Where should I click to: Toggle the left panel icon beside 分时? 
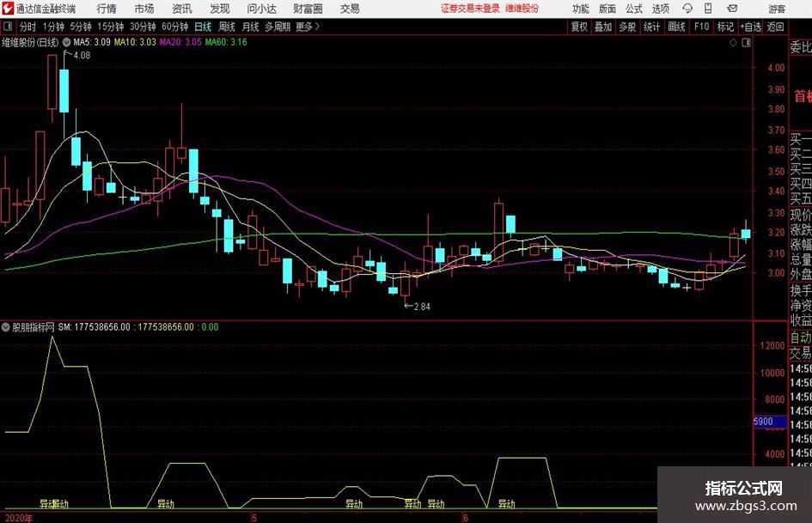7,27
